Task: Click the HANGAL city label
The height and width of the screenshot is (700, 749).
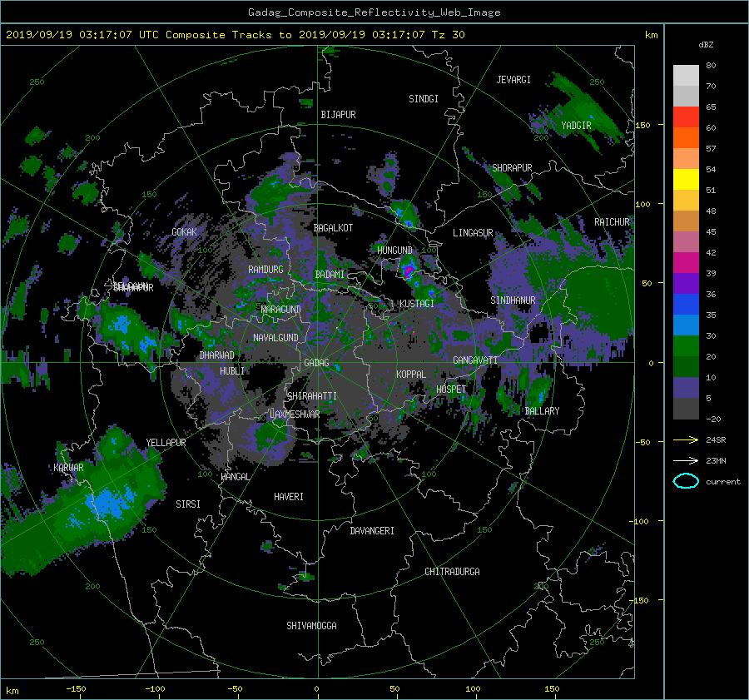Action: (236, 477)
